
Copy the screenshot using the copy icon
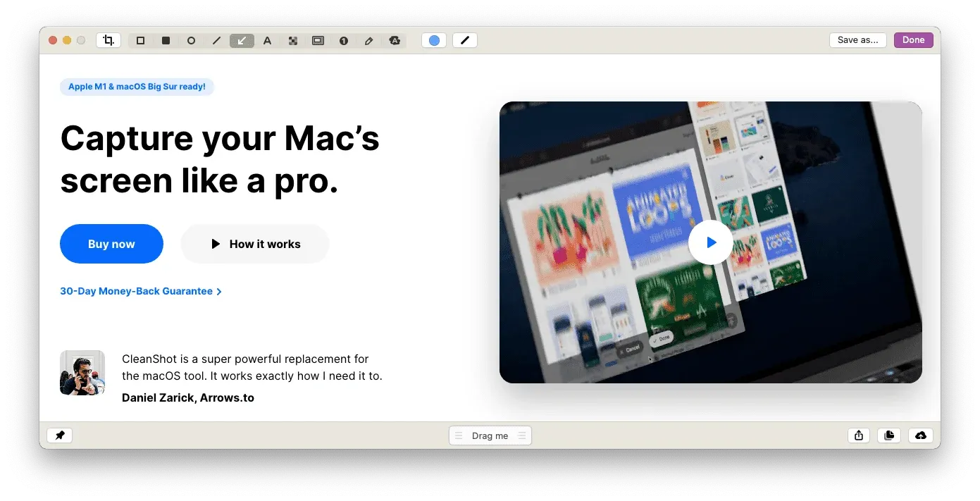point(889,435)
